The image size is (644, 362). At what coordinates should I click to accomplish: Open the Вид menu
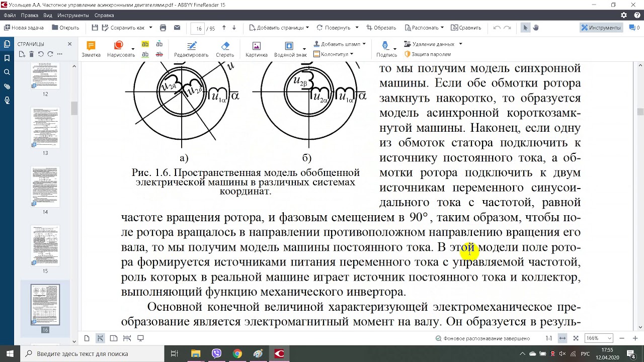pos(48,15)
